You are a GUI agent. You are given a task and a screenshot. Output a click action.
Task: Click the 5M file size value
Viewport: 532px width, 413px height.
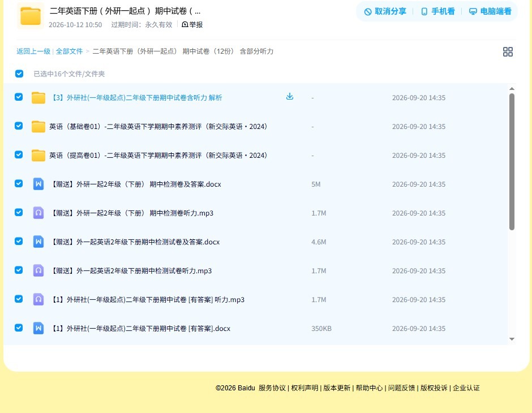click(x=316, y=184)
